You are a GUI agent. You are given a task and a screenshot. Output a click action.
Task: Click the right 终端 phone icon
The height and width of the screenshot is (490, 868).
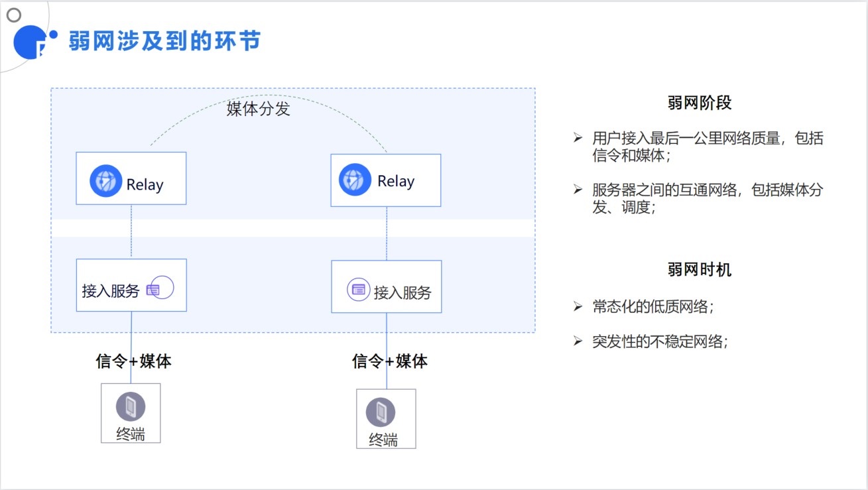tap(381, 412)
